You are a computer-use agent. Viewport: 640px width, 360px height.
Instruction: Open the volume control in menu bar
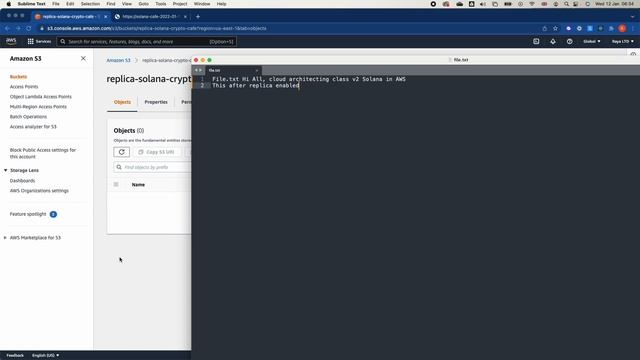coord(483,4)
